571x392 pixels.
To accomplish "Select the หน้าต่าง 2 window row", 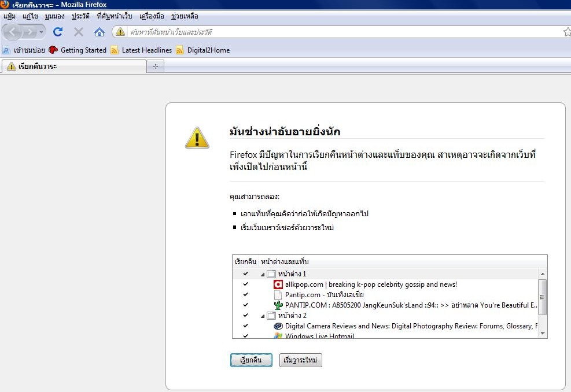I will click(x=385, y=315).
